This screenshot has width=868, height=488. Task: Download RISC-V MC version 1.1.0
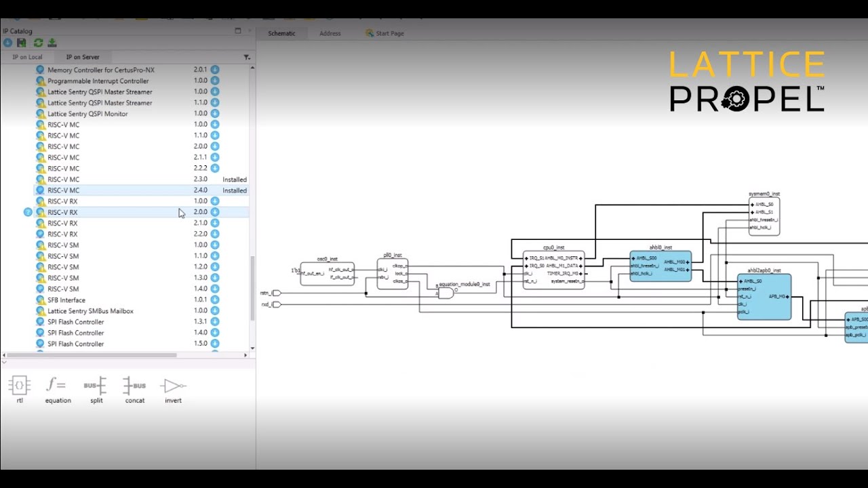coord(215,135)
